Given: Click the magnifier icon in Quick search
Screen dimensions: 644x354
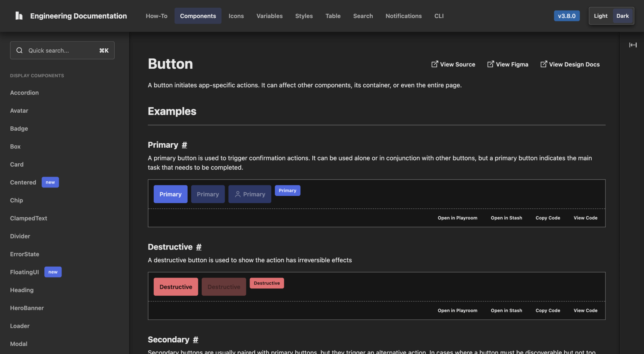Looking at the screenshot, I should pos(19,50).
